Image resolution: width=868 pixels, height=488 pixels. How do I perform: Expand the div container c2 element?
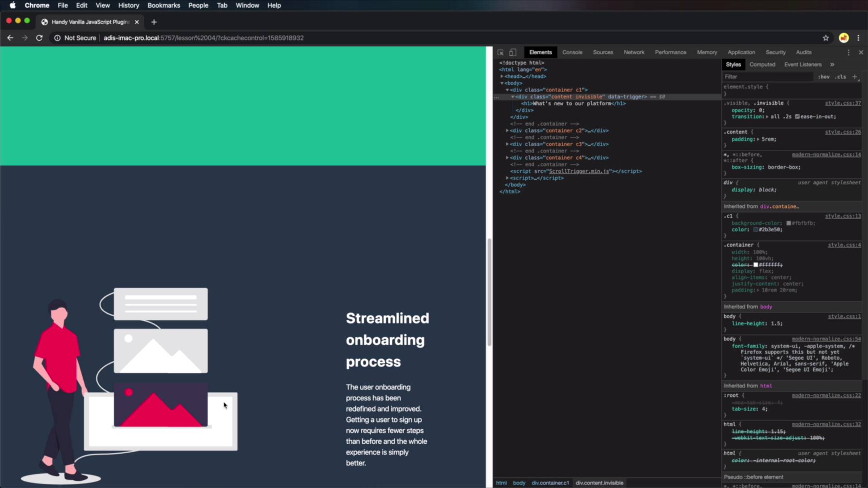click(x=507, y=131)
